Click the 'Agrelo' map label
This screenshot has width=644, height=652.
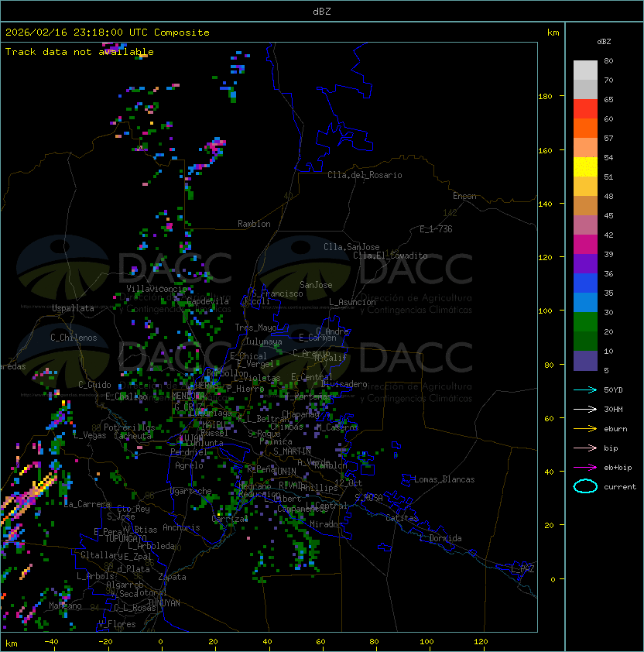189,465
